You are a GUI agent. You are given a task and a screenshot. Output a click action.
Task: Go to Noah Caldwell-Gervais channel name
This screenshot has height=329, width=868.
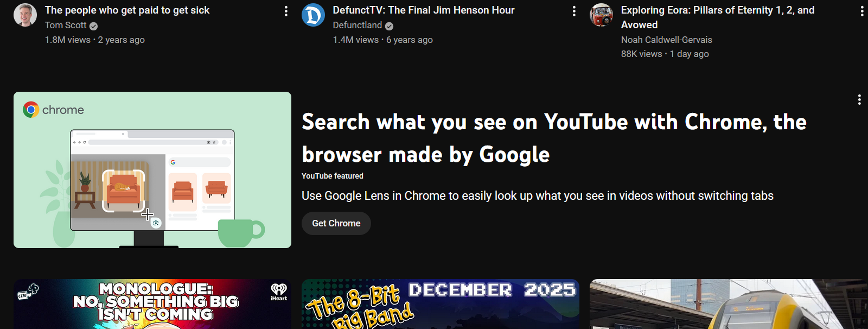pos(666,40)
